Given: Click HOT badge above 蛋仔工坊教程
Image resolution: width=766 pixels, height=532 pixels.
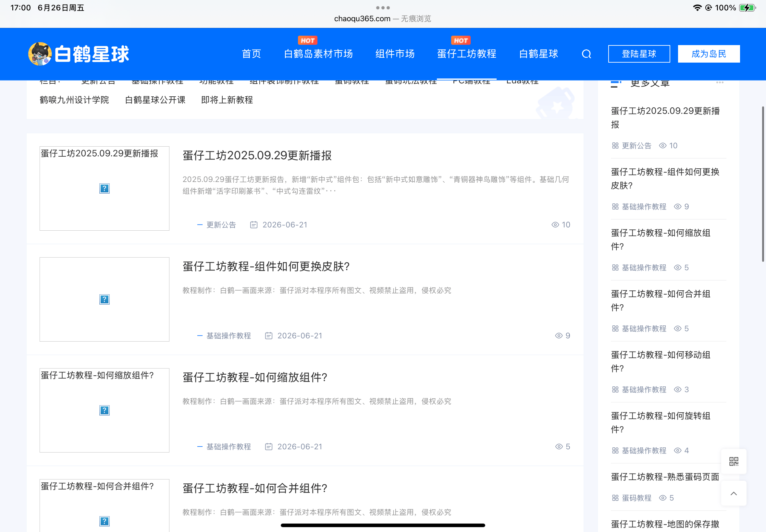Looking at the screenshot, I should coord(461,40).
